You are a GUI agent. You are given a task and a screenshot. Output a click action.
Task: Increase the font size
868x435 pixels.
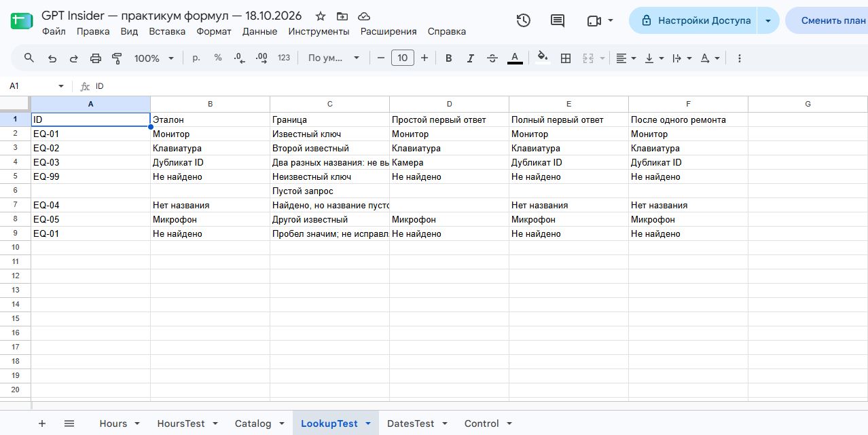tap(424, 58)
